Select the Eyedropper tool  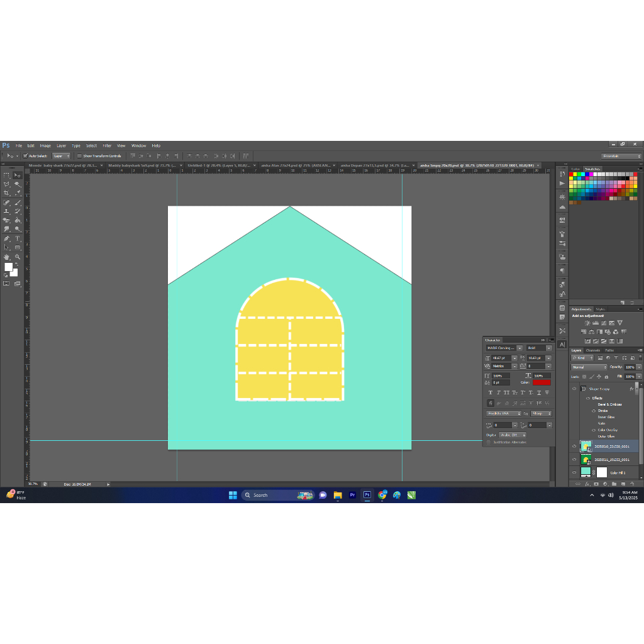pos(18,193)
